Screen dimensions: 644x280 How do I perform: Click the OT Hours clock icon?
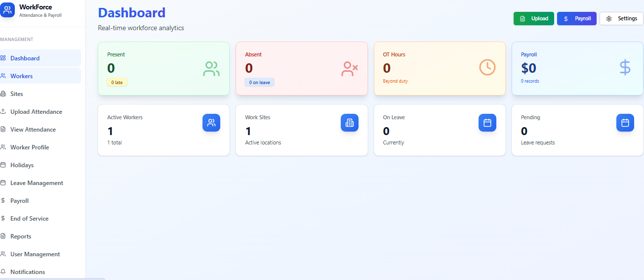point(487,67)
